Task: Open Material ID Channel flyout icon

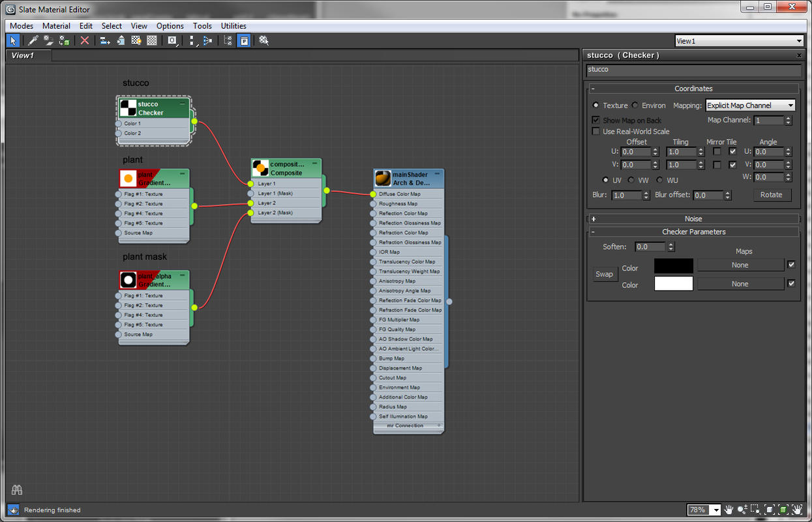Action: 172,40
